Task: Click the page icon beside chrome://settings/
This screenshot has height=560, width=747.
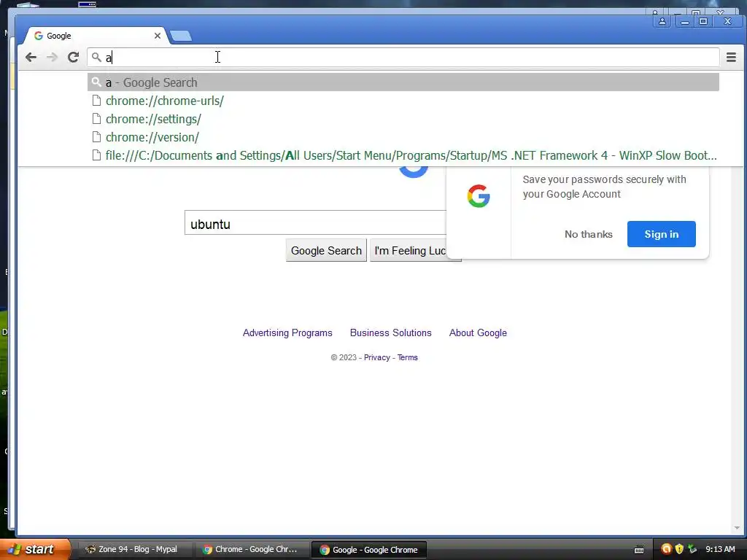Action: [x=96, y=119]
